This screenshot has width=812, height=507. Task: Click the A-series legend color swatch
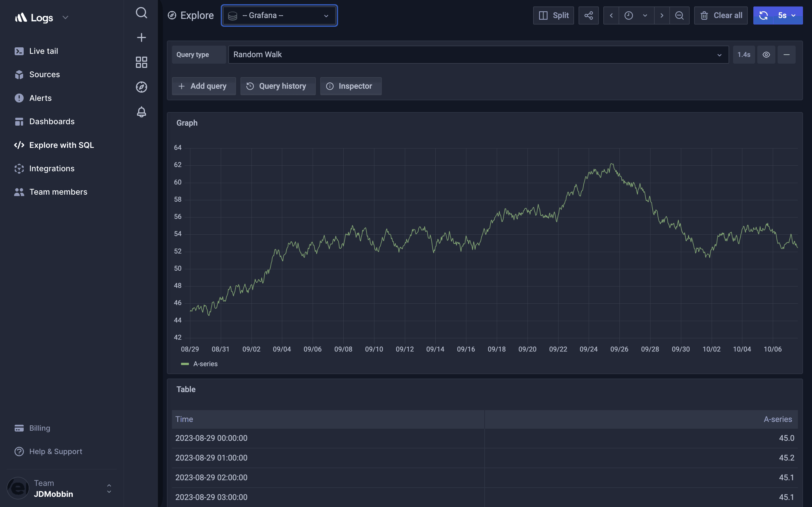tap(185, 364)
